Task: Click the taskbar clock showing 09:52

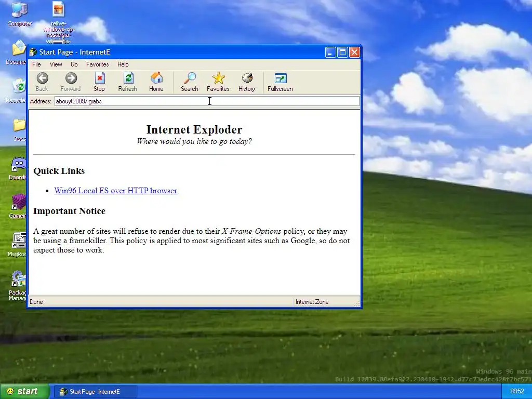Action: coord(517,391)
